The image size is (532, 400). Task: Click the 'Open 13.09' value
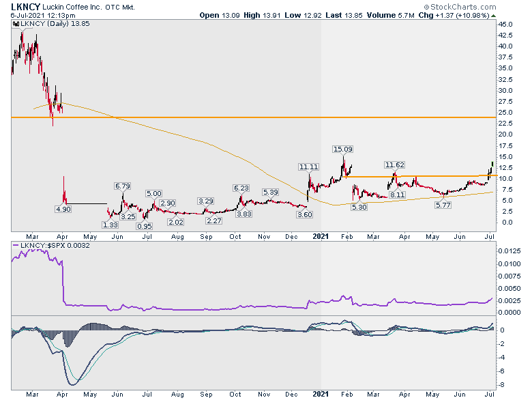tap(220, 15)
